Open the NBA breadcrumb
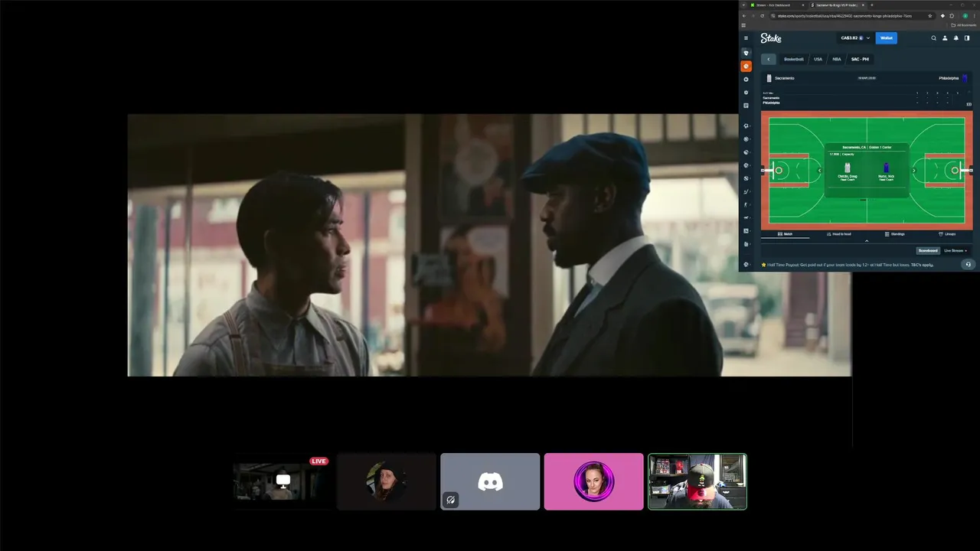This screenshot has width=980, height=551. point(837,59)
